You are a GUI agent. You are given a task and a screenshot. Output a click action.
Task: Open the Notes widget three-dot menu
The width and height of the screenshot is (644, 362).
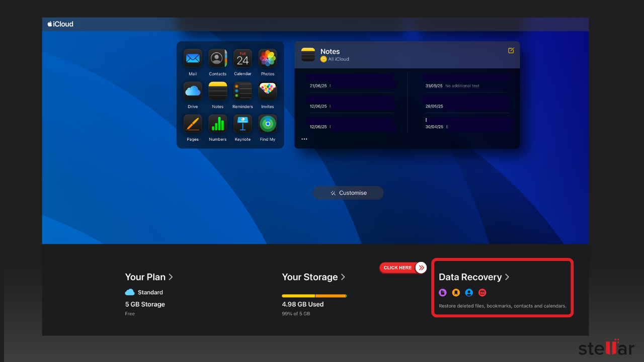[x=304, y=139]
